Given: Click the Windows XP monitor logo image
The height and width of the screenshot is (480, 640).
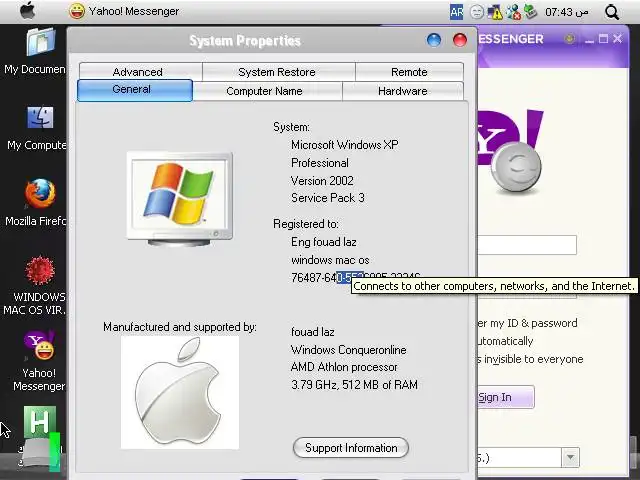Looking at the screenshot, I should (180, 199).
